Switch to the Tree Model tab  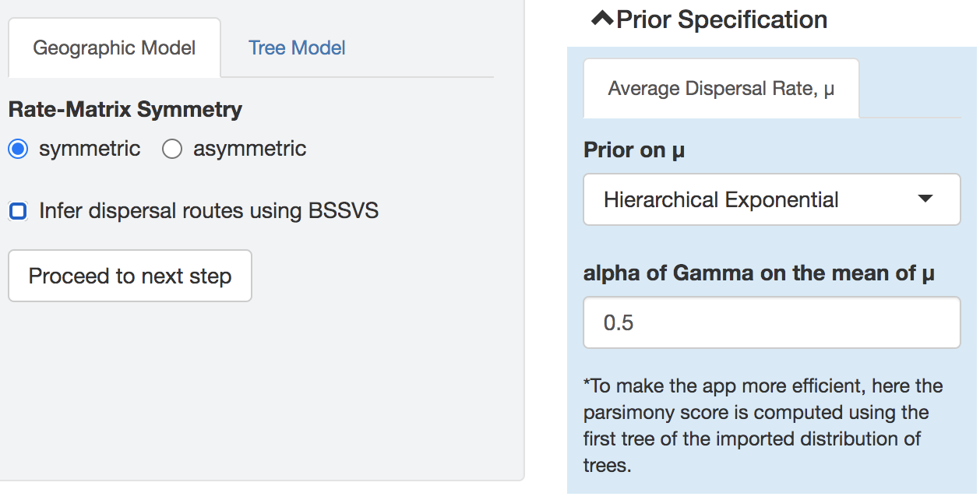(x=297, y=48)
